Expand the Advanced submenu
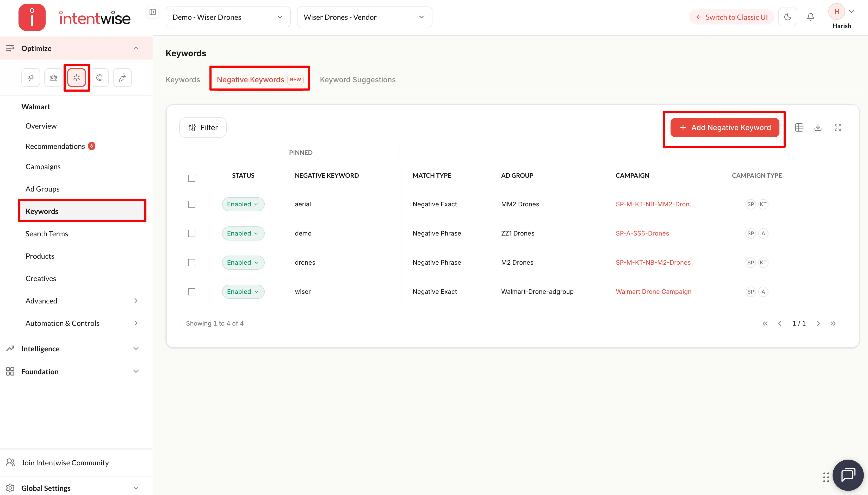The height and width of the screenshot is (495, 868). click(136, 301)
